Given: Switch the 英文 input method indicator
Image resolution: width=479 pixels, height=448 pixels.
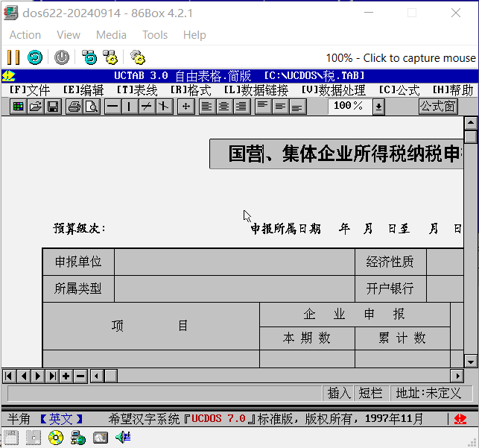Looking at the screenshot, I should point(61,419).
